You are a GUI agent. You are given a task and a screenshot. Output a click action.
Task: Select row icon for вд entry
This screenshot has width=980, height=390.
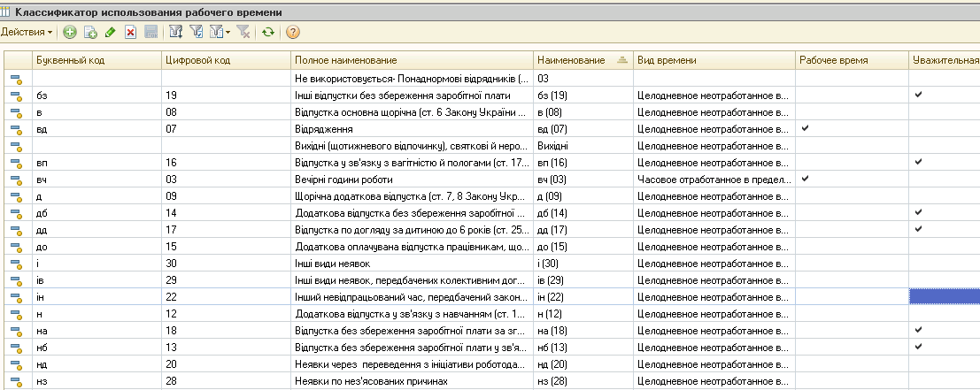click(x=16, y=129)
